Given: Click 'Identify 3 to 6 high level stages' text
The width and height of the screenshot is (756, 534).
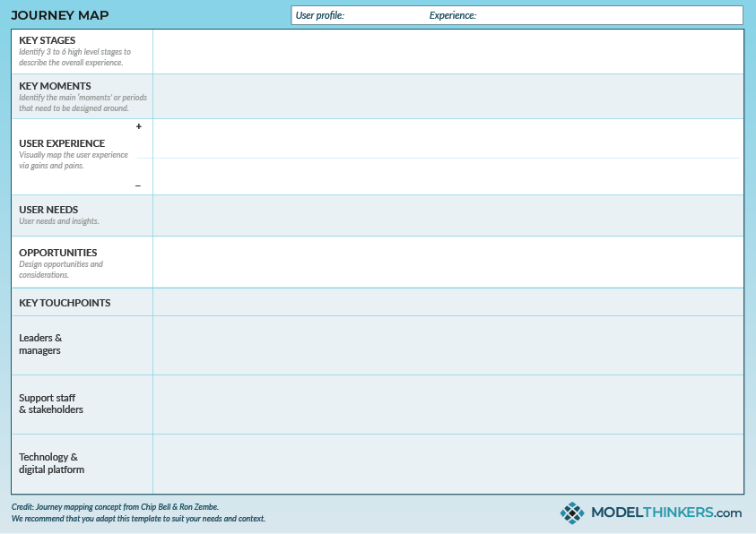Looking at the screenshot, I should (74, 57).
